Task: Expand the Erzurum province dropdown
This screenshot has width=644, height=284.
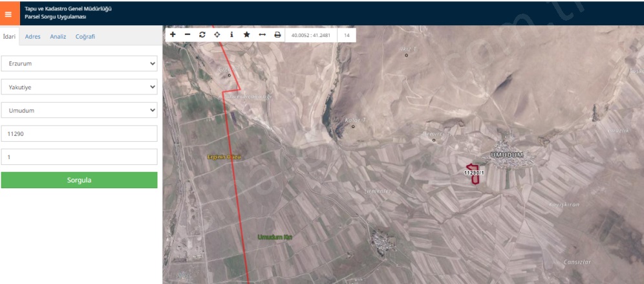Action: (79, 63)
